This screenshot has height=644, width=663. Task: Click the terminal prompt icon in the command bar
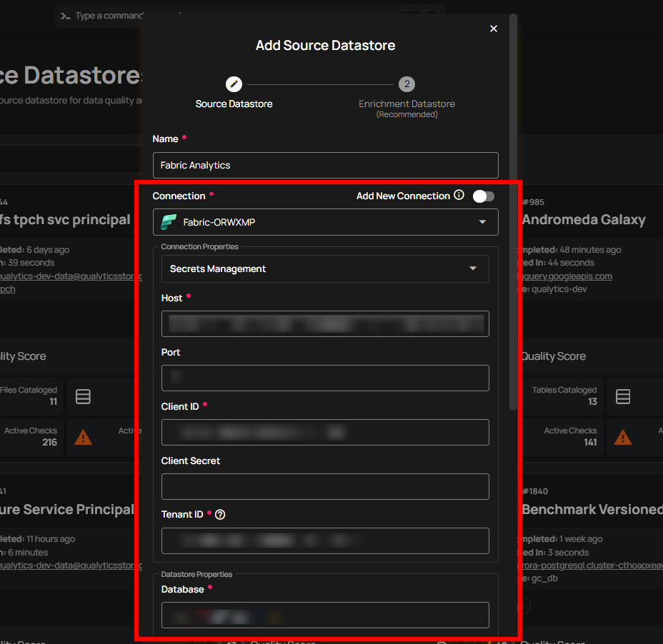(x=65, y=16)
